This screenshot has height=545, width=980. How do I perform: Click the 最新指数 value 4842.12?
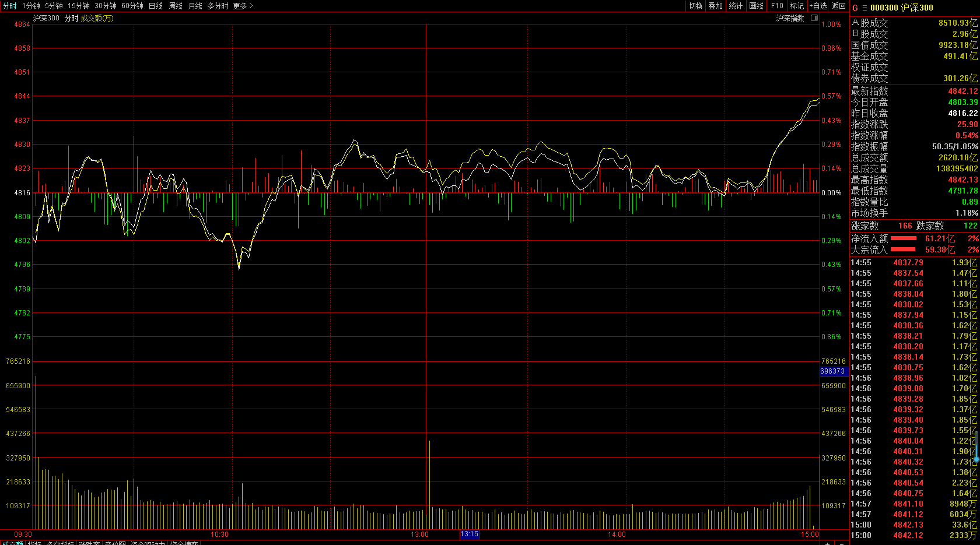pos(963,92)
